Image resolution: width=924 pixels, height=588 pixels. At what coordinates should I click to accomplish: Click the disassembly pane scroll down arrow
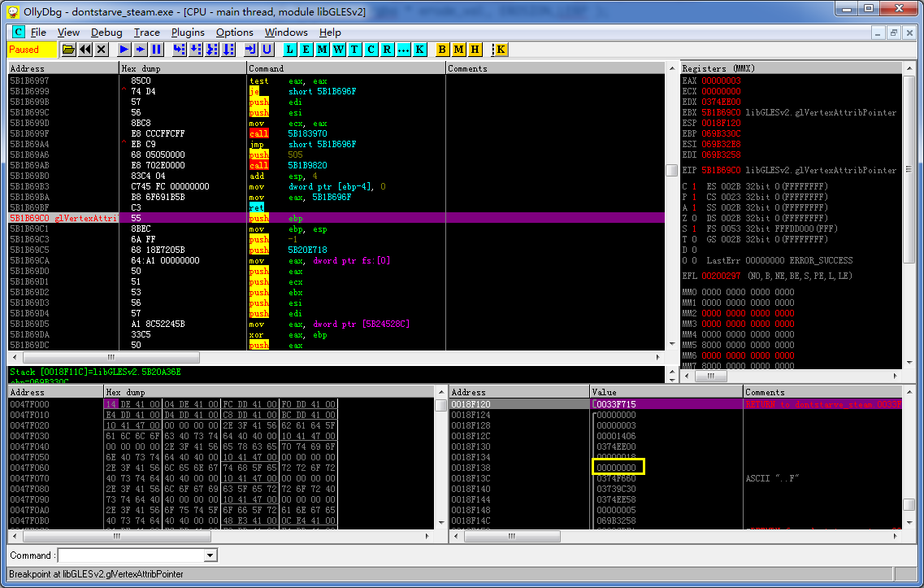(672, 344)
